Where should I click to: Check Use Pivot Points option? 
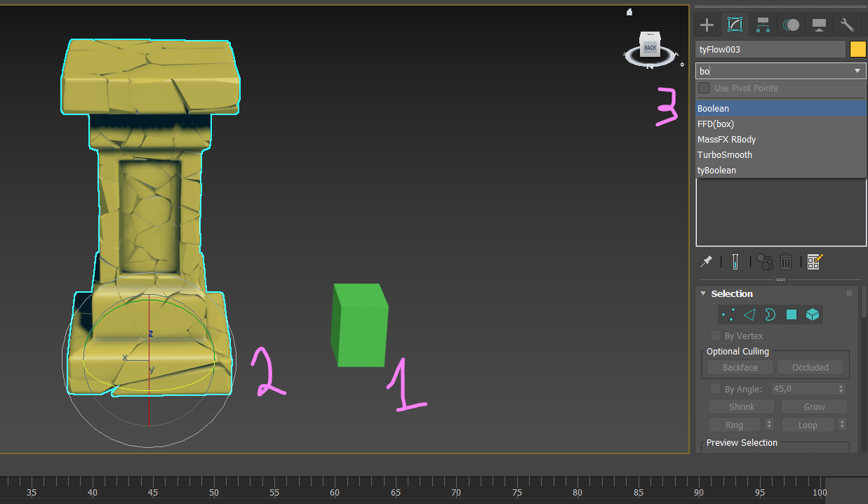(704, 88)
